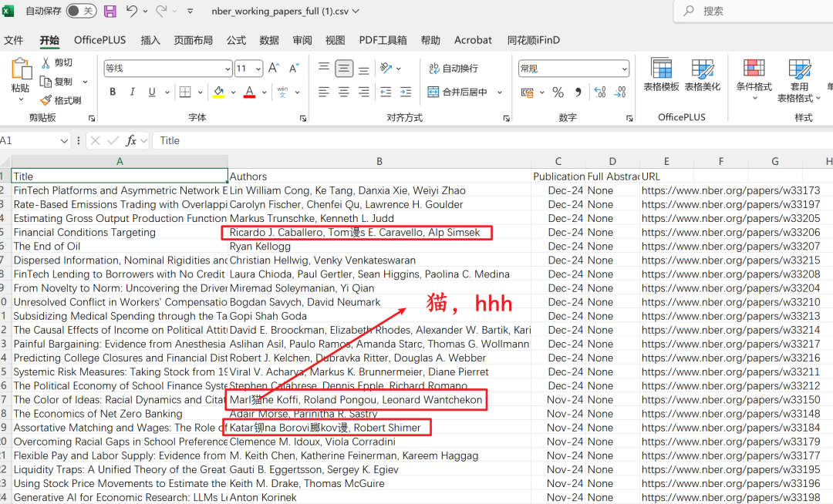Open number format dropdown 常规

click(x=624, y=69)
